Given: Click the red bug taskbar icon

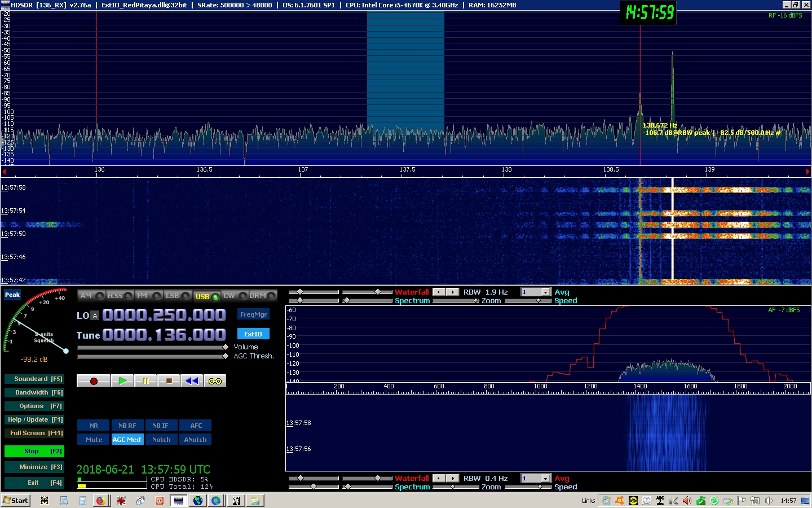Looking at the screenshot, I should [x=121, y=501].
